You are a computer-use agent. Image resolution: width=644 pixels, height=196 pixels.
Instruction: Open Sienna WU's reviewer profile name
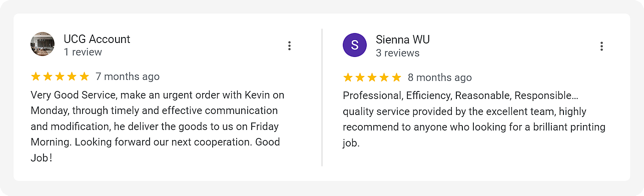point(403,39)
